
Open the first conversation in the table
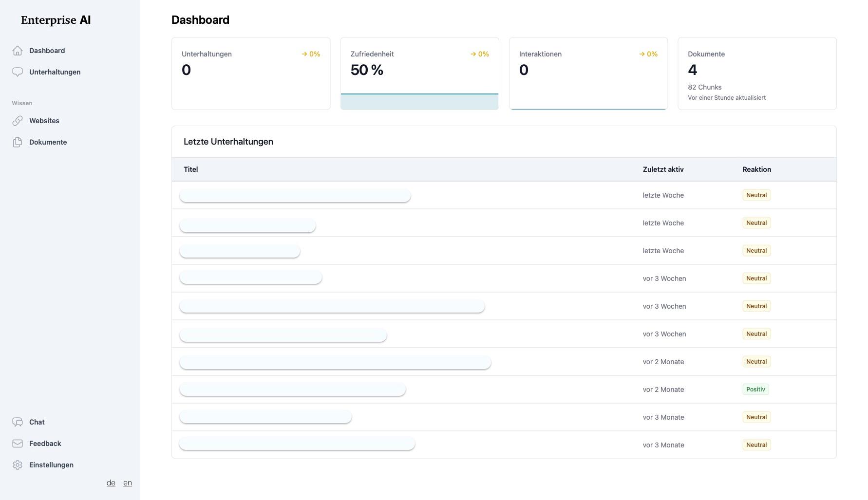coord(295,196)
